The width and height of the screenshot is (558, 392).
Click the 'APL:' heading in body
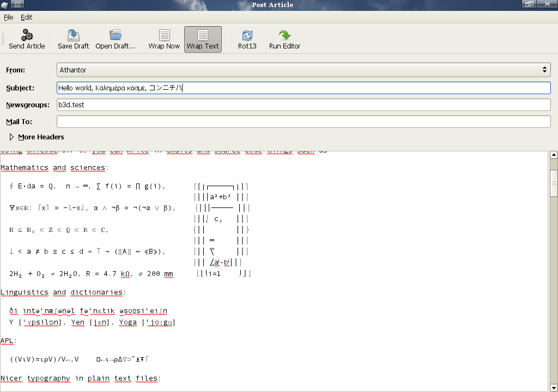[9, 341]
